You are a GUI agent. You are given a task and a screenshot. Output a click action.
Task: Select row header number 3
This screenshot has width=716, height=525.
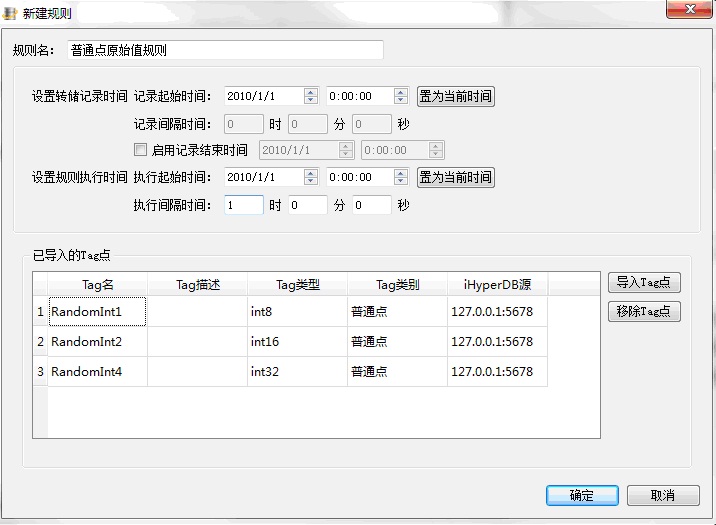pyautogui.click(x=40, y=372)
